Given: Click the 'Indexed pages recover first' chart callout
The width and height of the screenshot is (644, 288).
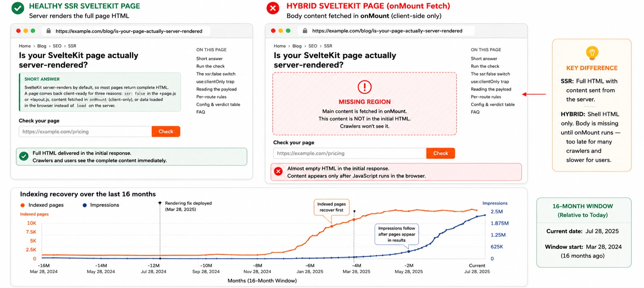Looking at the screenshot, I should pyautogui.click(x=331, y=207).
